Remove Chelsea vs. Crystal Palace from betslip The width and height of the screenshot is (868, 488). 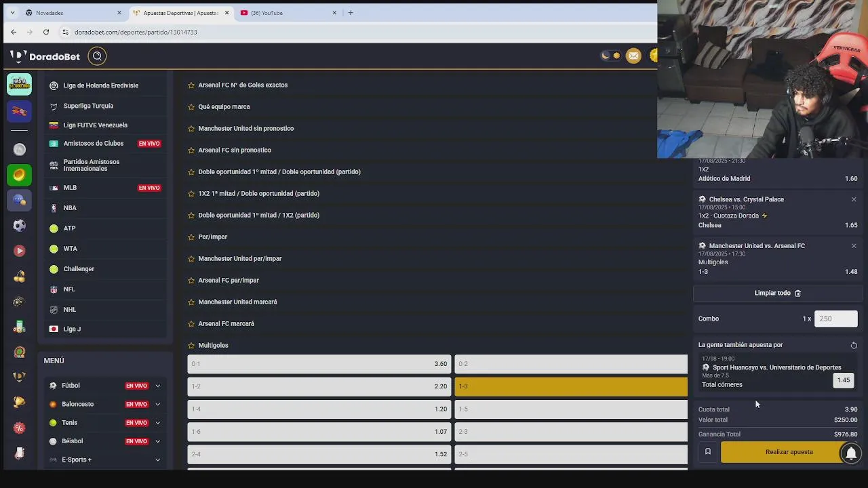point(854,199)
